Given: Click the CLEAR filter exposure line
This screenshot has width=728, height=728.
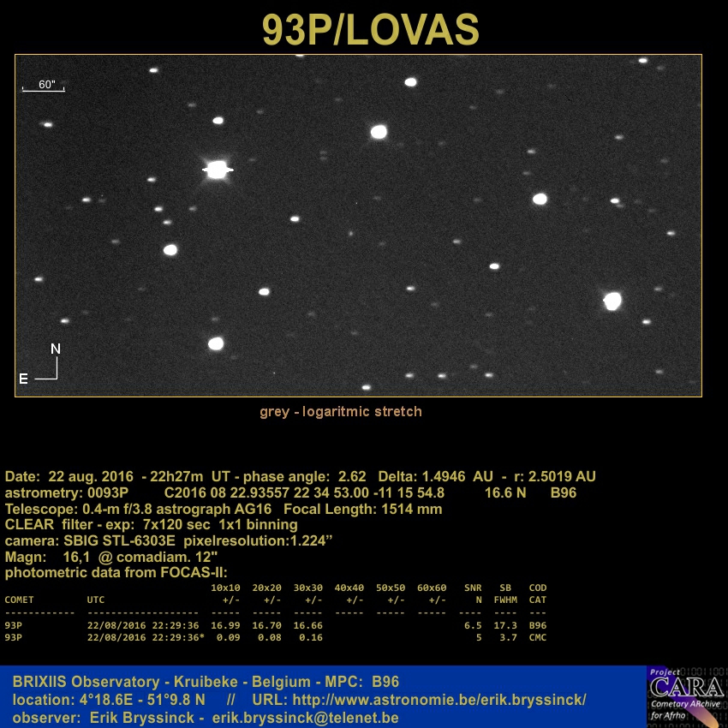Looking at the screenshot, I should pyautogui.click(x=152, y=525).
